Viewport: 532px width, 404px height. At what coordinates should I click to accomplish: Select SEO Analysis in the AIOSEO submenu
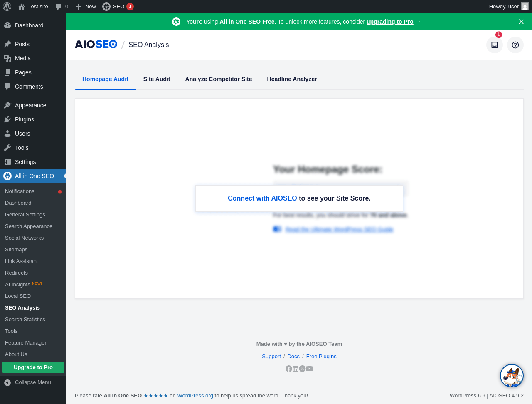33,308
